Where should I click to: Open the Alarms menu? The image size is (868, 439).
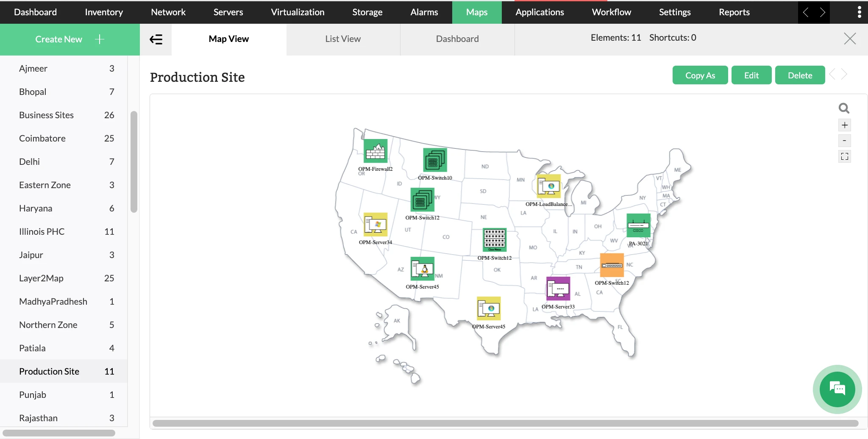[x=424, y=12]
